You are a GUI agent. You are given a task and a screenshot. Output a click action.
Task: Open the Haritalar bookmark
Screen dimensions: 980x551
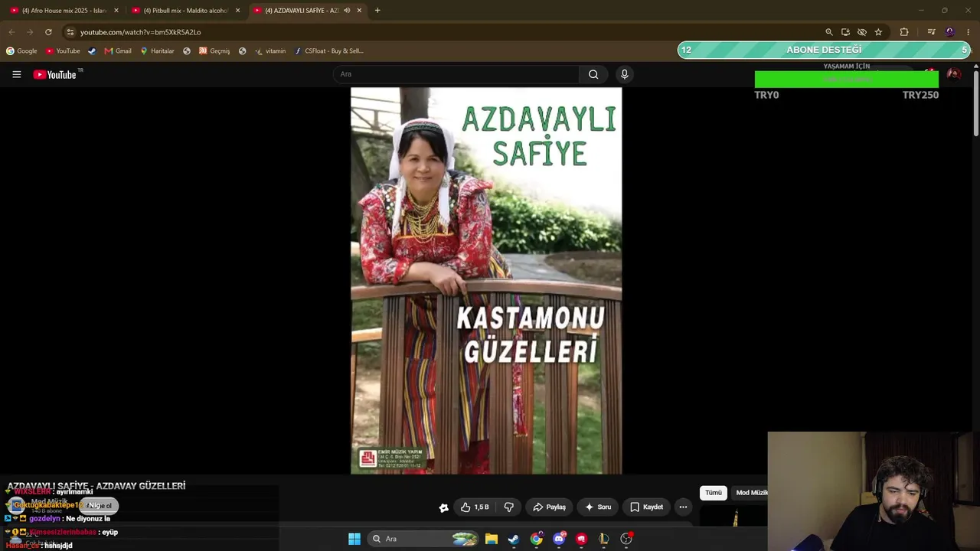(157, 51)
